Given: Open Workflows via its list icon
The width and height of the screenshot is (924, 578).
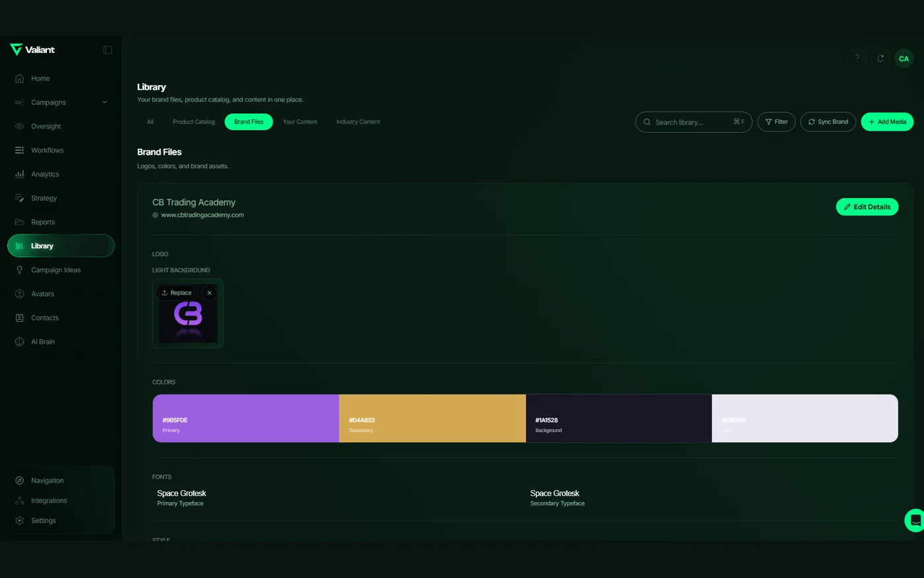Looking at the screenshot, I should click(20, 151).
